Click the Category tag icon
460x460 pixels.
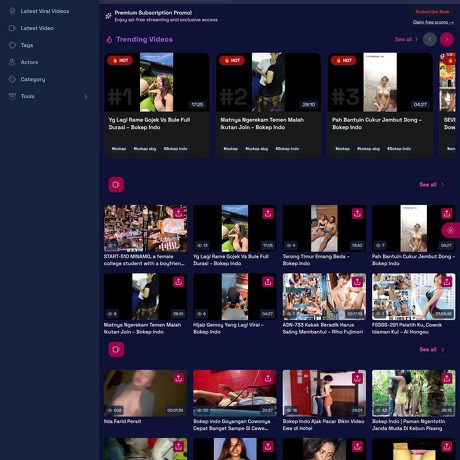click(12, 79)
